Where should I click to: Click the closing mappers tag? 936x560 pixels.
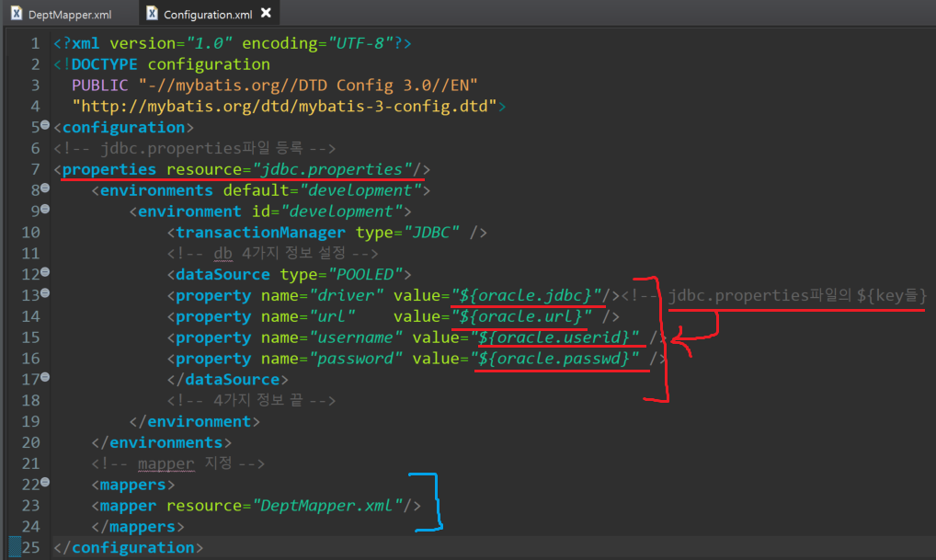(138, 527)
